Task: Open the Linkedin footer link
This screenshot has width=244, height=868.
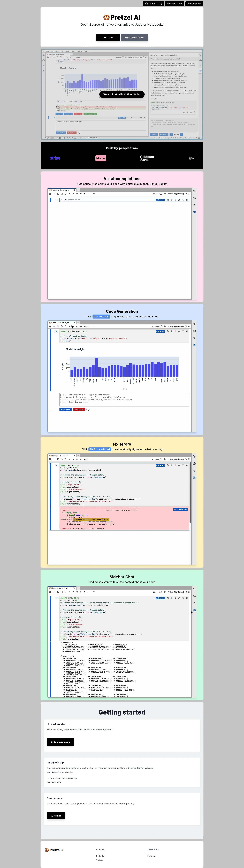Action: tap(100, 856)
